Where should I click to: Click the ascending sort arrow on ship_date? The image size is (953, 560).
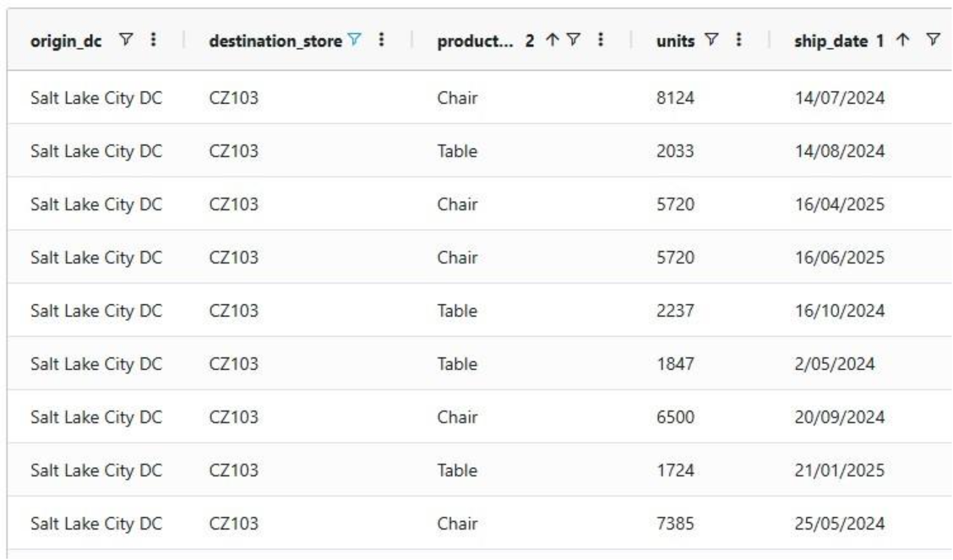[x=902, y=38]
